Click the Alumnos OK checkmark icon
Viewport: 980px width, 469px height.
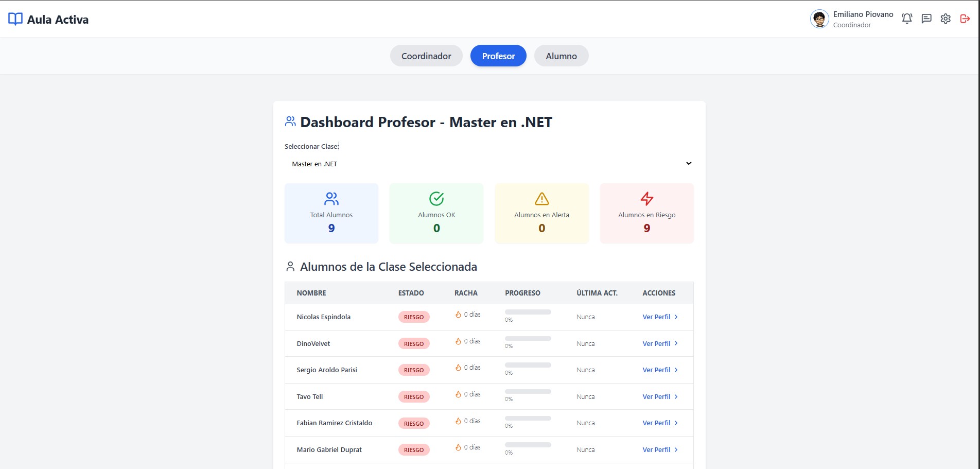pyautogui.click(x=436, y=199)
